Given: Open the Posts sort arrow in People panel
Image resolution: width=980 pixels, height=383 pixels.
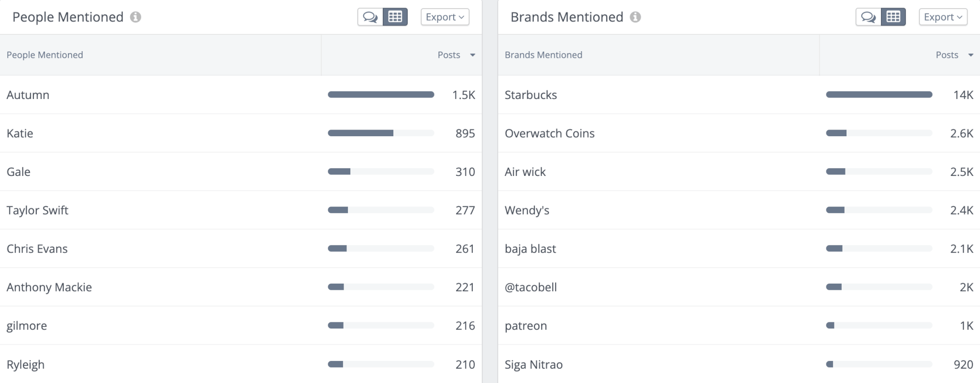Looking at the screenshot, I should 473,55.
